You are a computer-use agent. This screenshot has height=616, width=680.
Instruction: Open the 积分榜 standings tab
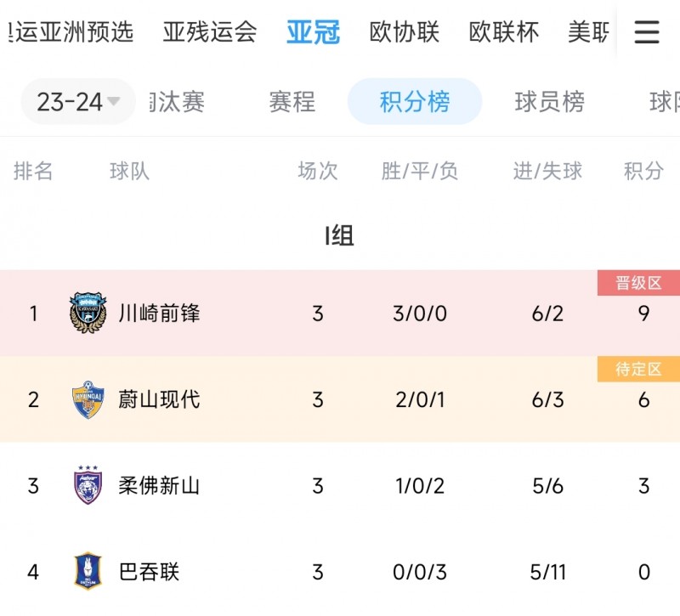[414, 100]
